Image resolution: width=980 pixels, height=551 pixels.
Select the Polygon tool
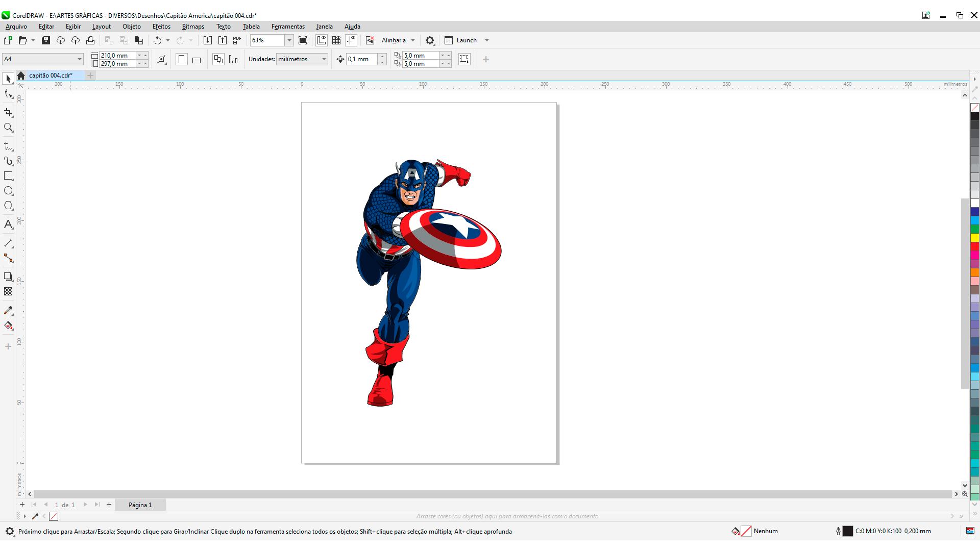8,206
